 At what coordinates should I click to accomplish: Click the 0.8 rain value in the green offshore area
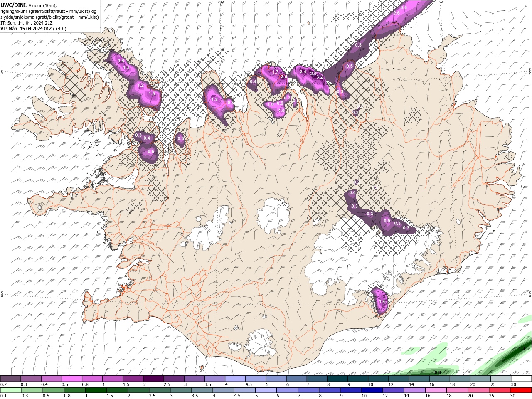pyautogui.click(x=437, y=372)
